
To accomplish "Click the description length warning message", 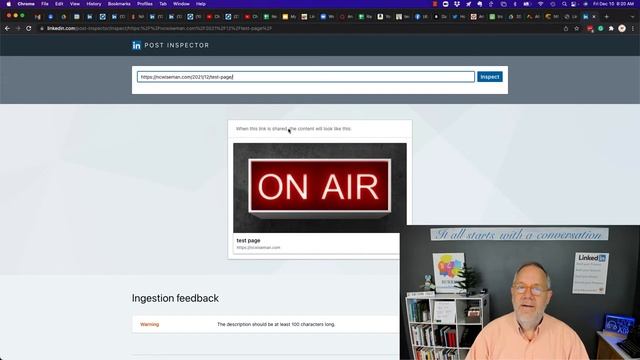I will point(276,324).
